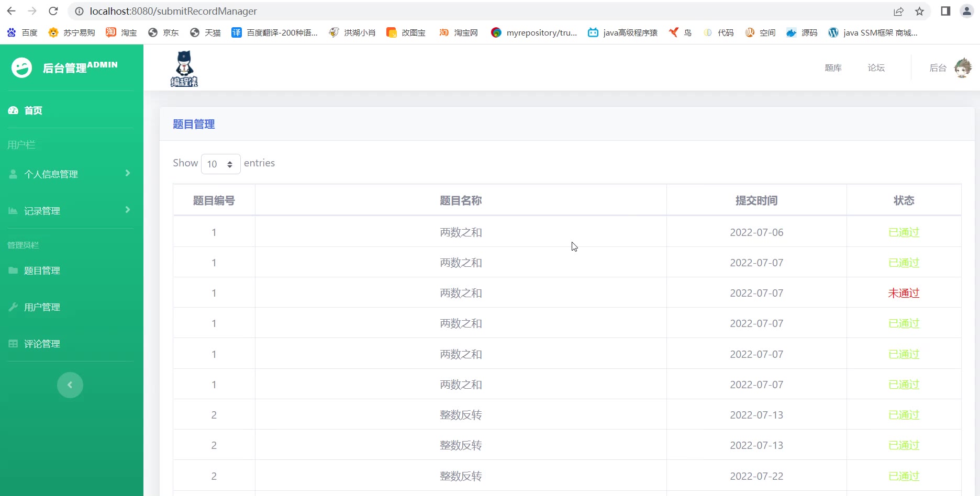Click the 2022-07-22 submission date
The image size is (980, 496).
(x=756, y=476)
